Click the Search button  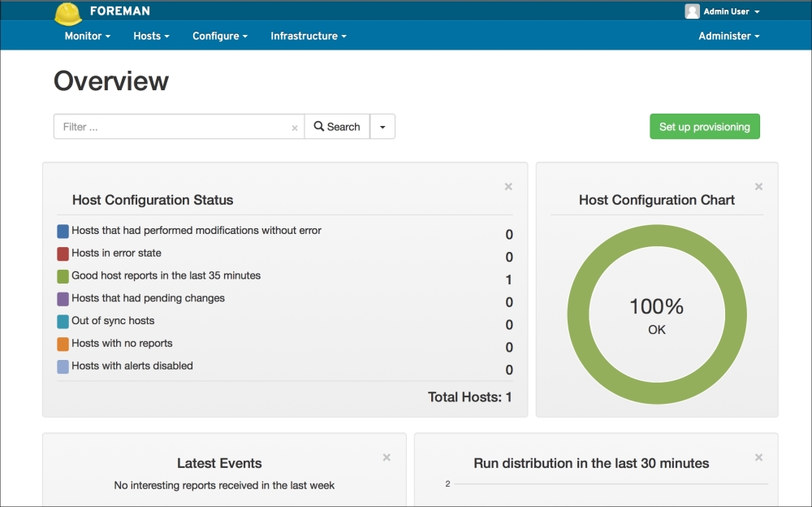(x=337, y=127)
